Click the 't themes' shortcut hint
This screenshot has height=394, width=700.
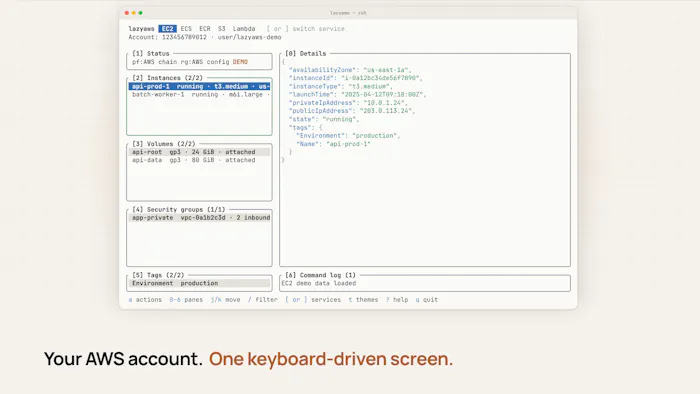coord(363,300)
